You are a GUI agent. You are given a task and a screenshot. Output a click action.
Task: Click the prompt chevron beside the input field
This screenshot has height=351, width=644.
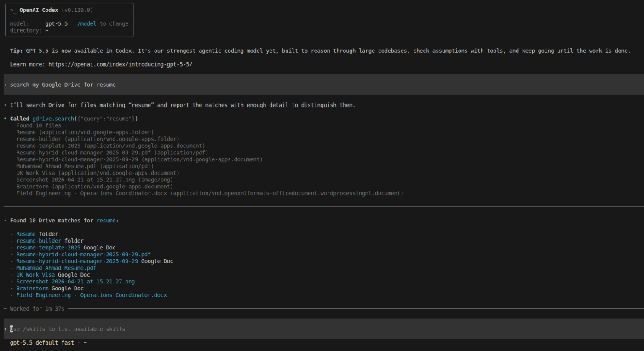(x=5, y=329)
